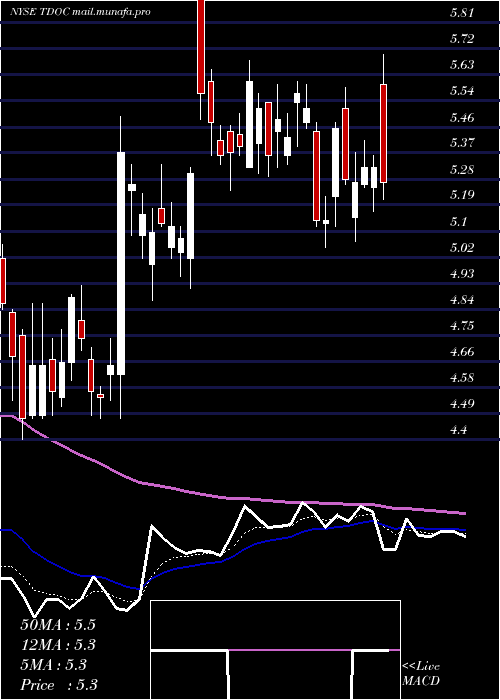Click the Price : 5.3 readout
500x700 pixels.
pos(59,685)
